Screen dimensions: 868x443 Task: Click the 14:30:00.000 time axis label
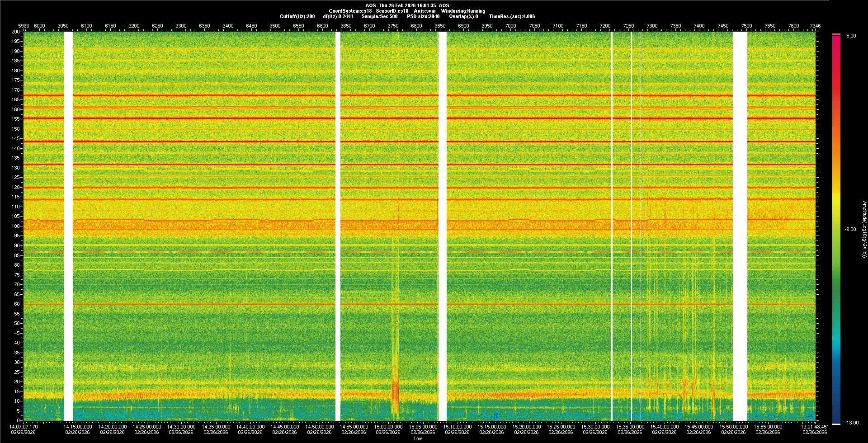[x=181, y=427]
